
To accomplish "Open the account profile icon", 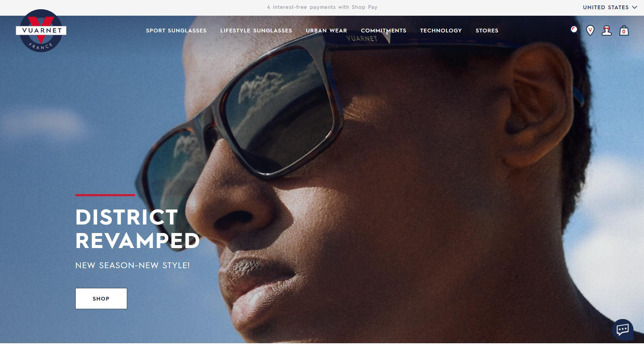I will (606, 30).
